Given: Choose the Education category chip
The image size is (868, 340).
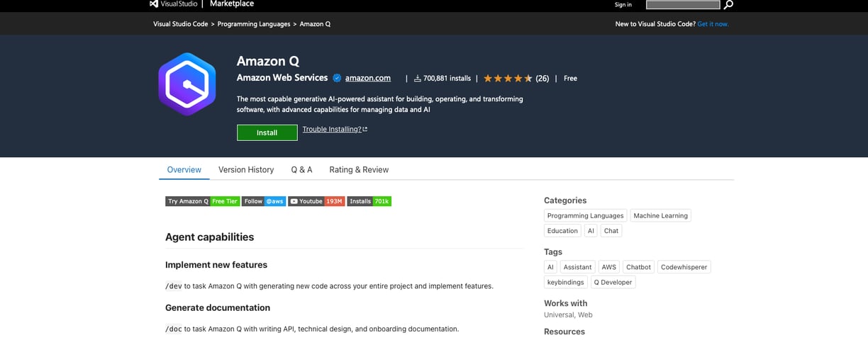Looking at the screenshot, I should 562,231.
